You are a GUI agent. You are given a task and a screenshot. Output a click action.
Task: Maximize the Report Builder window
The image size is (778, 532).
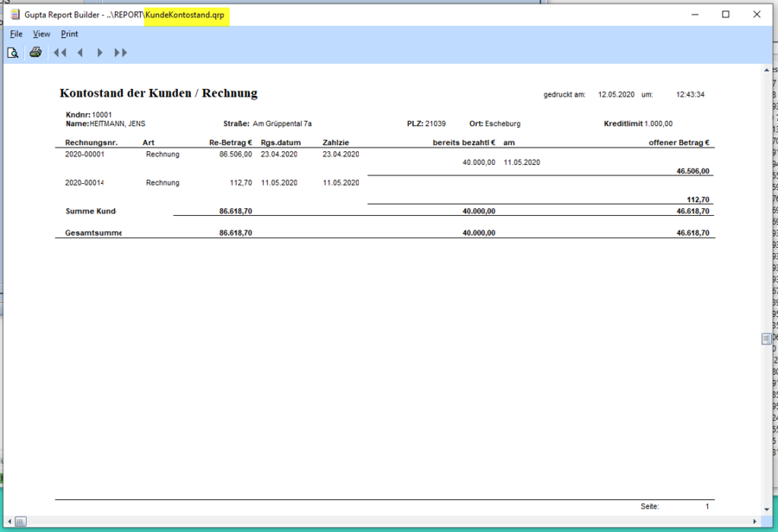pos(725,15)
